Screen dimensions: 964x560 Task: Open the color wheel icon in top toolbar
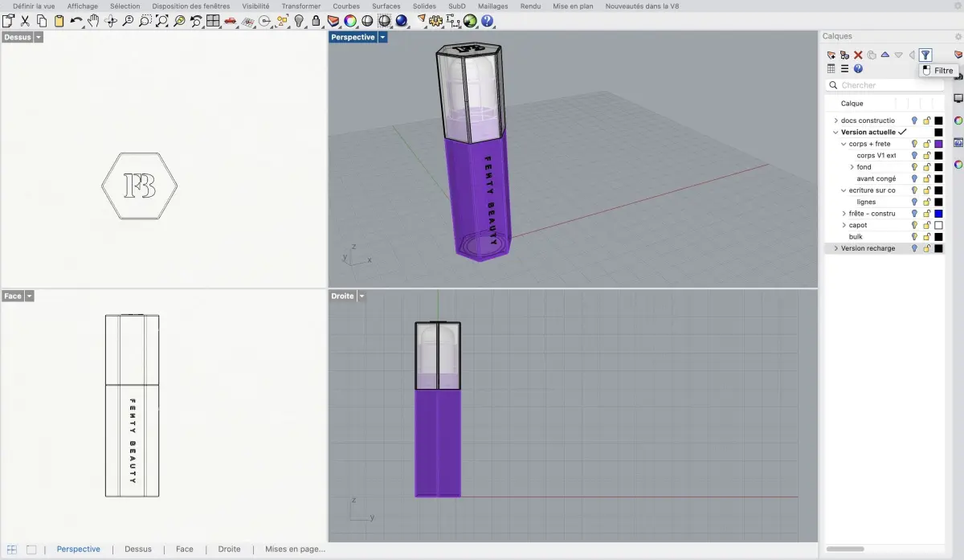click(350, 21)
